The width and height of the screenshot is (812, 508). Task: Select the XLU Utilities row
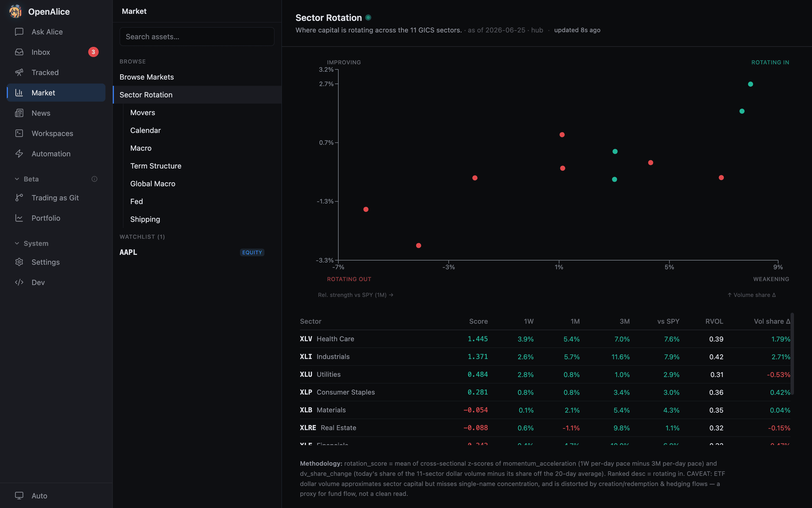pos(545,375)
